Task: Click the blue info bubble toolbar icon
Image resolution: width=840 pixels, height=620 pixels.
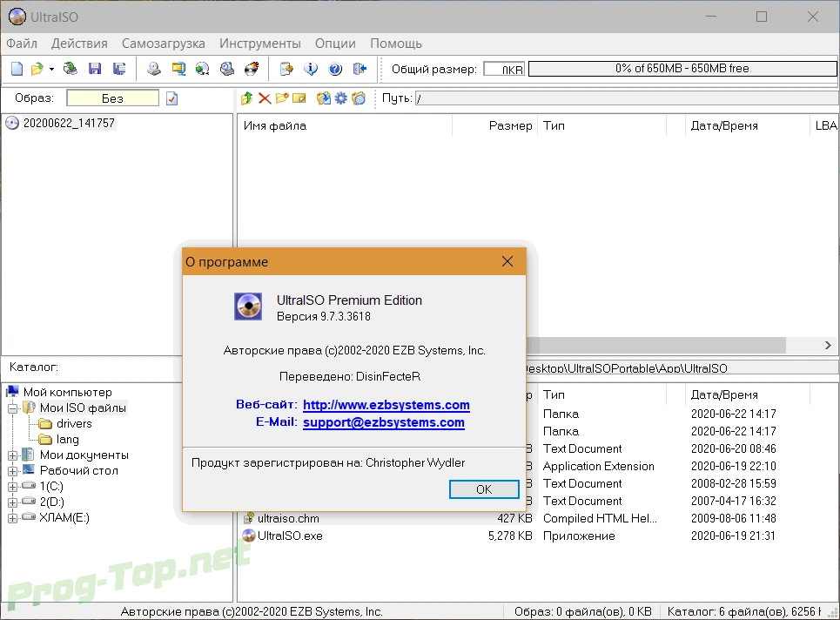Action: tap(311, 69)
